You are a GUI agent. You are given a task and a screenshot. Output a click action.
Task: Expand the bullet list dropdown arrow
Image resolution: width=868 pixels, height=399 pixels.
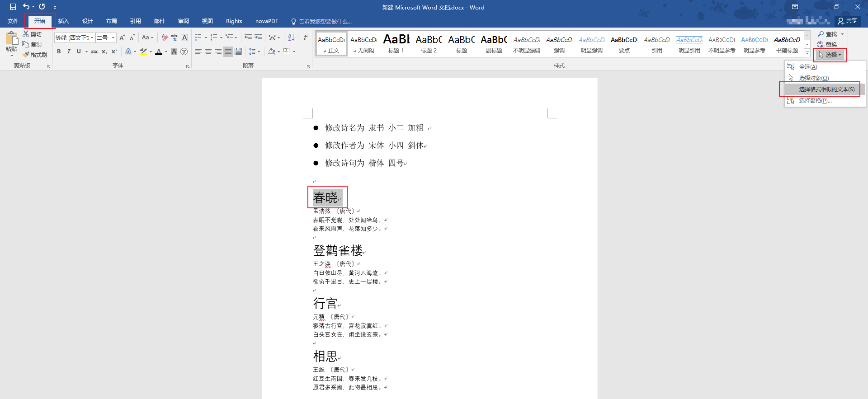tap(206, 38)
